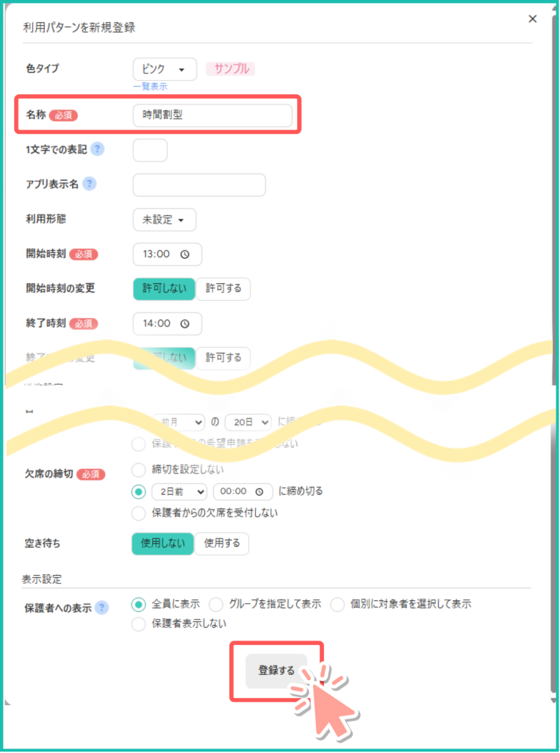
Task: Open the 2日前 deadline dropdown
Action: (179, 492)
